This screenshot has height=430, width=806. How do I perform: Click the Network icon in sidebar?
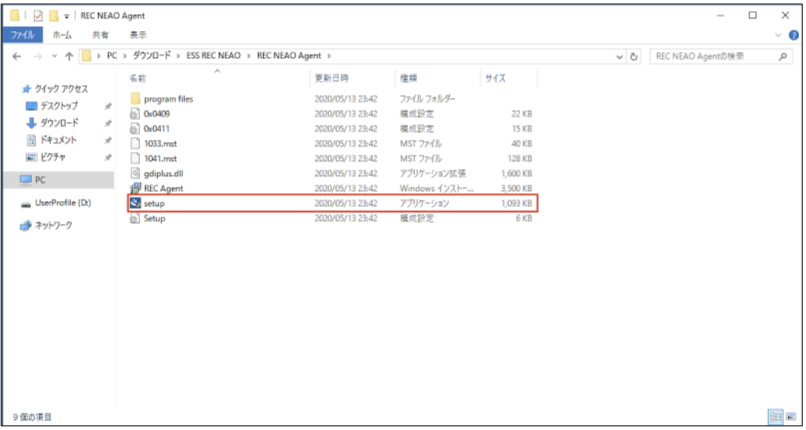point(26,226)
